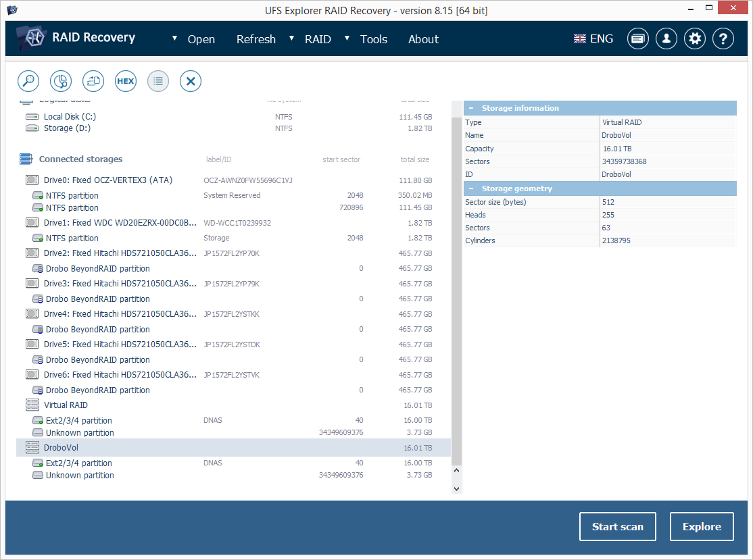Click the start sector column header
Image resolution: width=753 pixels, height=560 pixels.
coord(341,159)
